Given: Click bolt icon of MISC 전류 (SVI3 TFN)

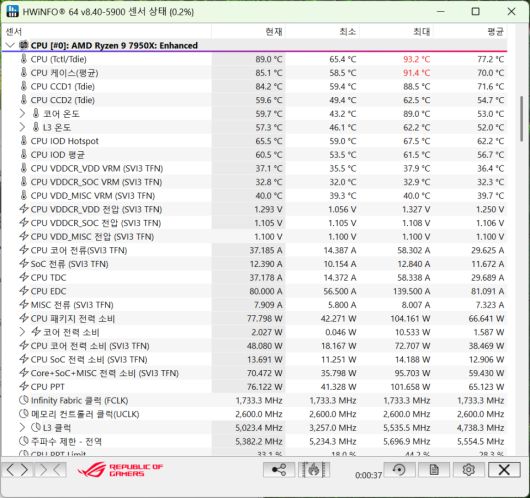Looking at the screenshot, I should pos(23,305).
